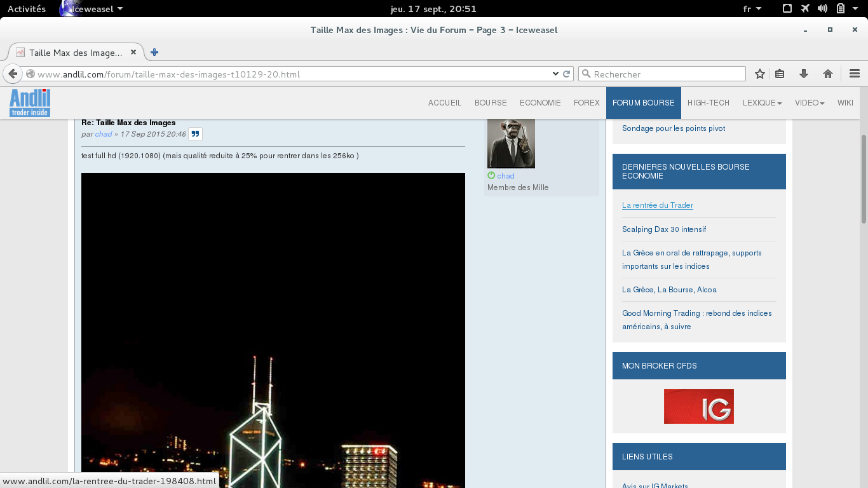Open the link La rentrée du Trader
Image resolution: width=868 pixels, height=488 pixels.
click(x=658, y=205)
